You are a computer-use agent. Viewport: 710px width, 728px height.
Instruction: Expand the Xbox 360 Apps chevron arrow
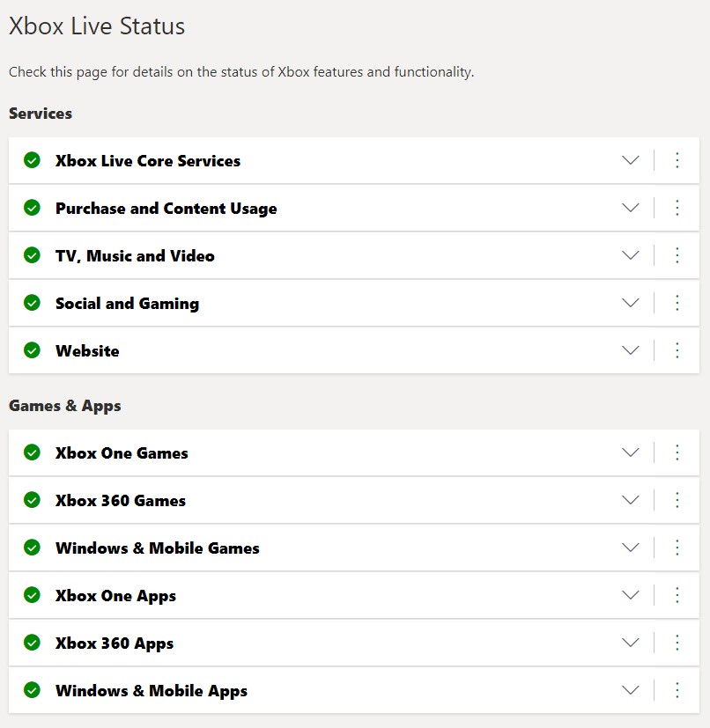pos(630,643)
